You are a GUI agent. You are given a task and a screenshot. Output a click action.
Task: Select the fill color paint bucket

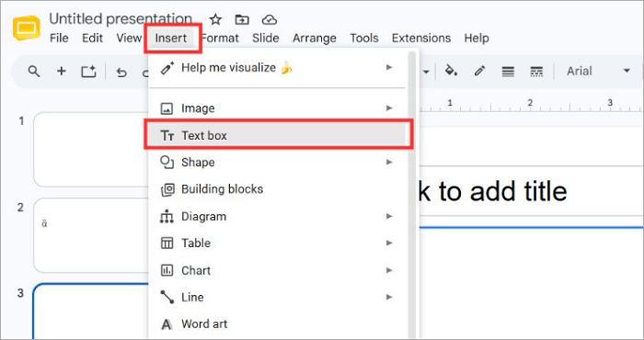[x=452, y=72]
